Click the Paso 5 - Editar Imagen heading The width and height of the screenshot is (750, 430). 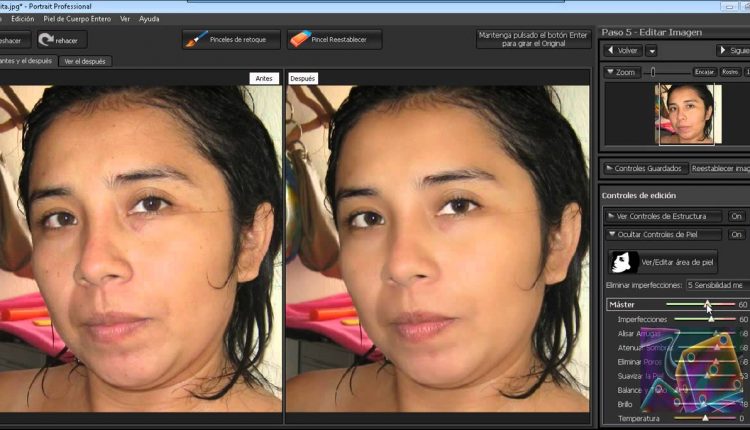click(651, 32)
